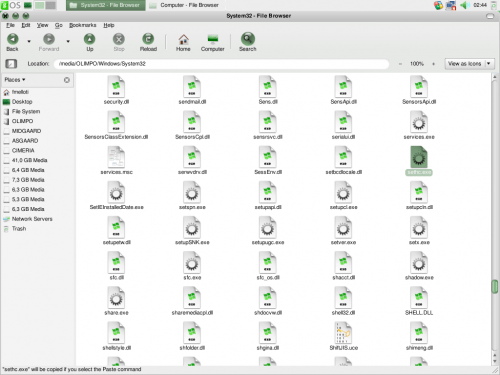Close the Places side pane
The image size is (500, 375).
67,80
